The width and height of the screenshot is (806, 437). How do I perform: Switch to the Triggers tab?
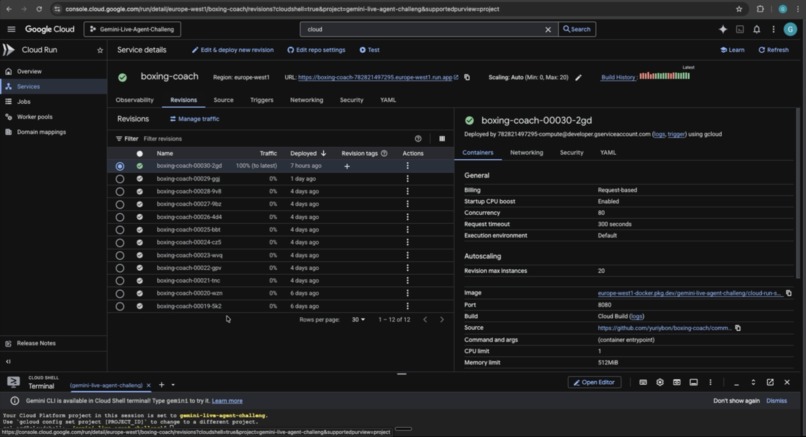click(x=262, y=100)
